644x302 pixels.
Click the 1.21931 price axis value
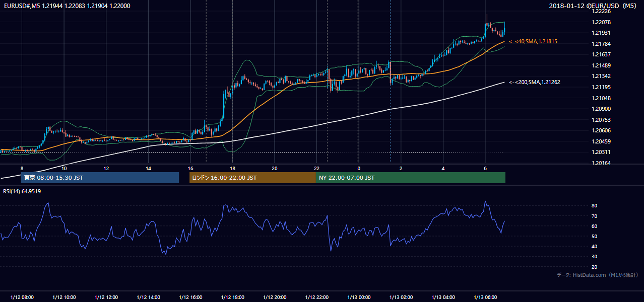[601, 33]
